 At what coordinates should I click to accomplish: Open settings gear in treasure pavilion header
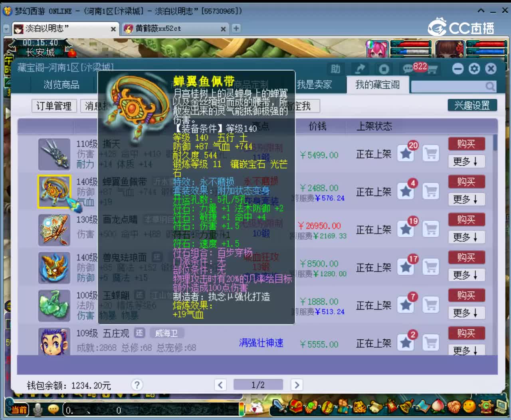coord(474,69)
